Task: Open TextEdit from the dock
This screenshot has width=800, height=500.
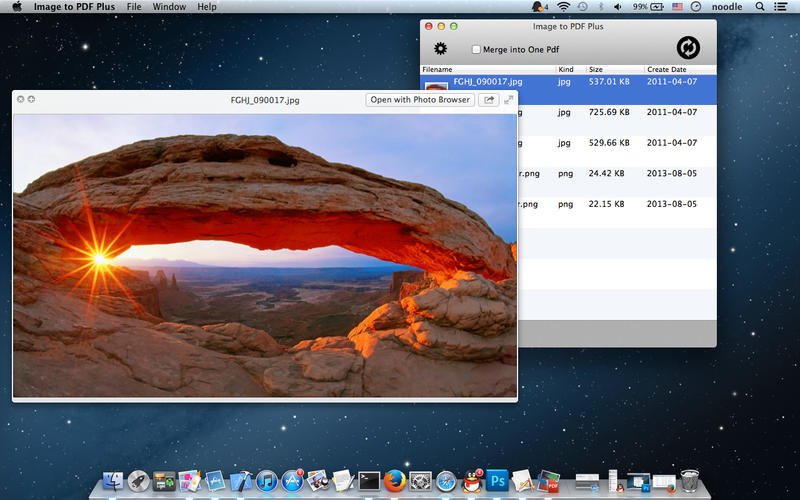Action: 343,481
